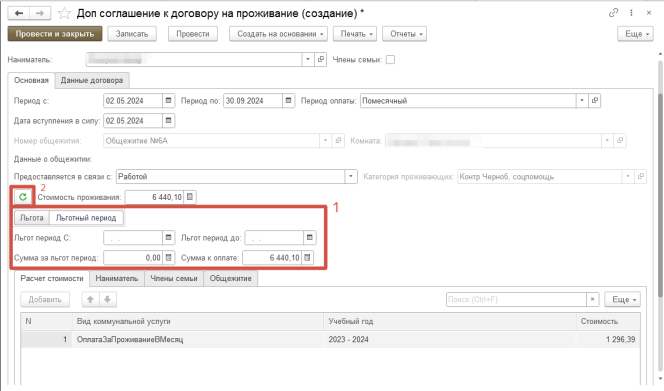The height and width of the screenshot is (391, 664).
Task: Open the Члены семьи tab in the lower panel
Action: pyautogui.click(x=174, y=278)
